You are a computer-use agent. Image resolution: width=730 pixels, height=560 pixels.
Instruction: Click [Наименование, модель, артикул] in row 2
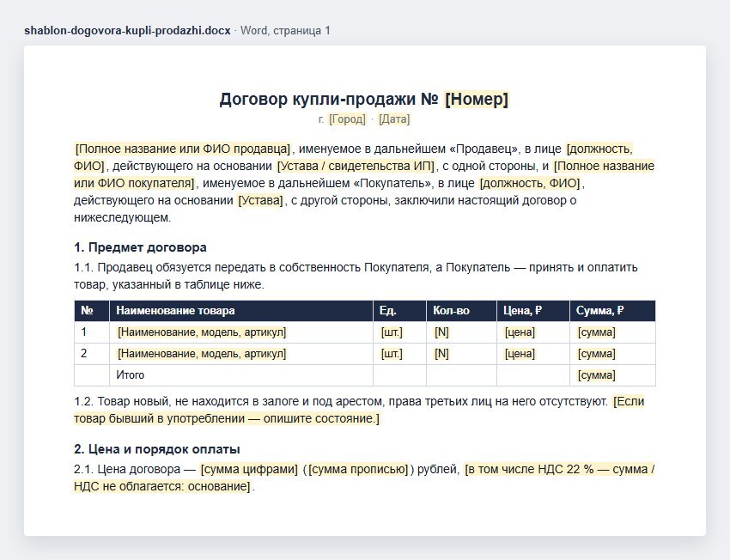tap(202, 354)
